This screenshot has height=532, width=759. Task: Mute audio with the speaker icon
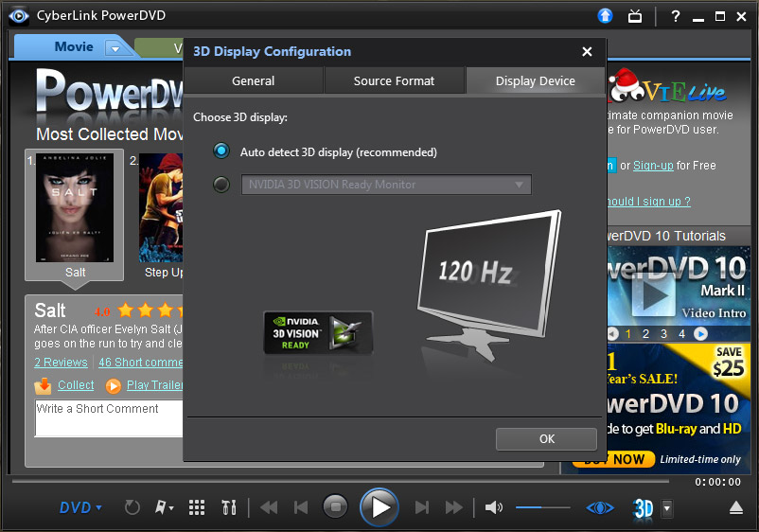pos(493,507)
